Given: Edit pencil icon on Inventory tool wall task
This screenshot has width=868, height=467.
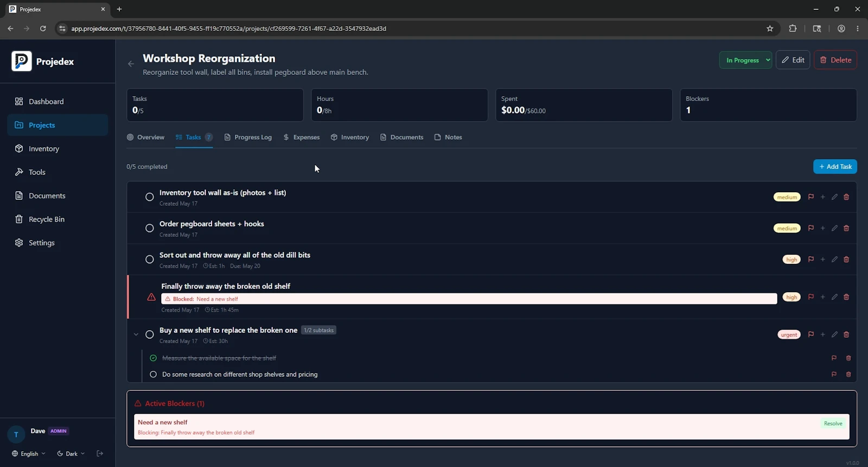Looking at the screenshot, I should tap(834, 197).
